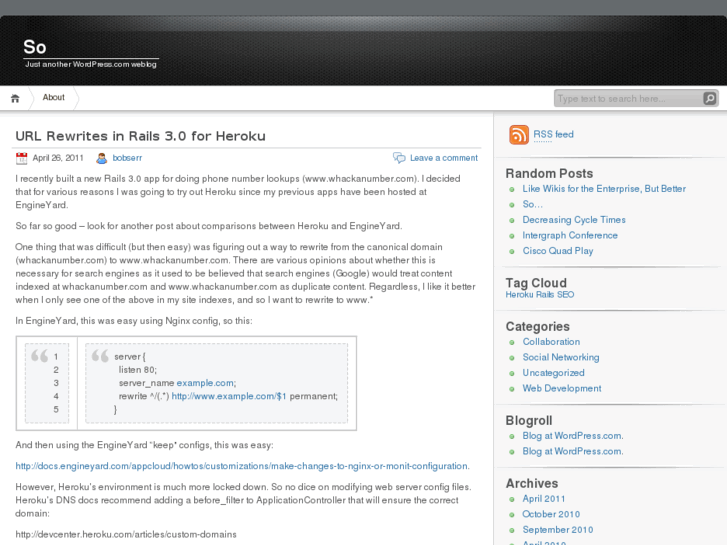Open second 'Blog at WordPress.com.' blogroll link
Viewport: 727px width, 545px height.
coord(573,451)
